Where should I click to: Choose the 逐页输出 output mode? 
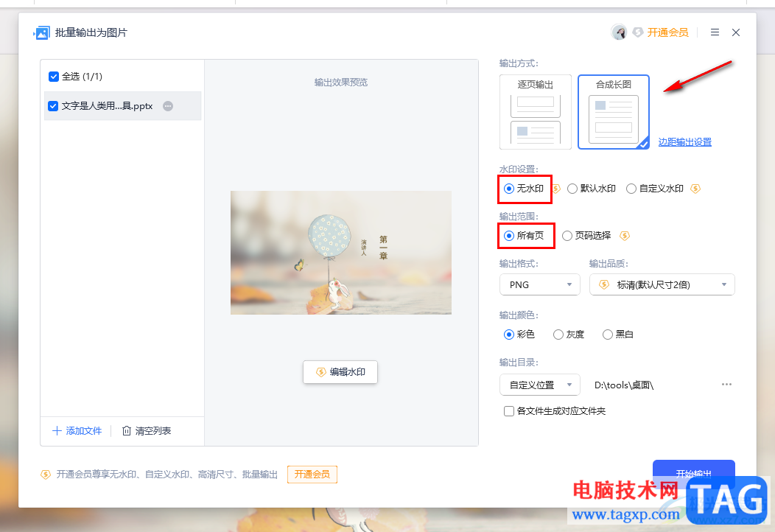tap(536, 112)
